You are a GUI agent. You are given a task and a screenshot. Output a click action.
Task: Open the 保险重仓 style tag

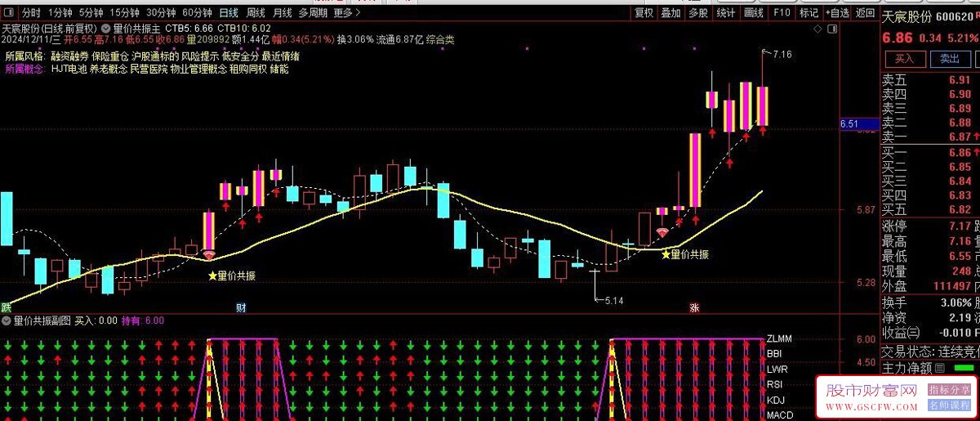click(x=110, y=56)
